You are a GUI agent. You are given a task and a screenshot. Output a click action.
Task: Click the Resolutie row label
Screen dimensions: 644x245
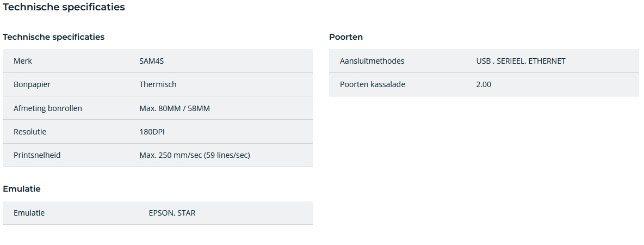tap(30, 132)
